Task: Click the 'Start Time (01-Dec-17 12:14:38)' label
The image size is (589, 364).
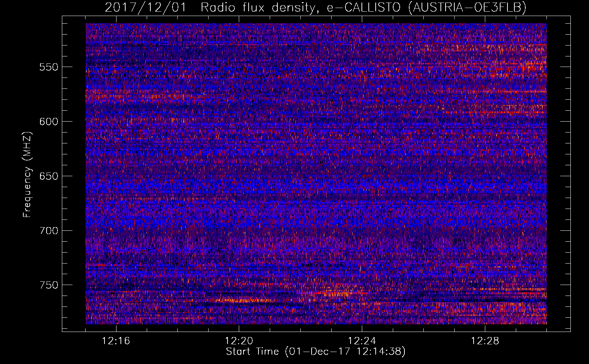Action: coord(316,352)
